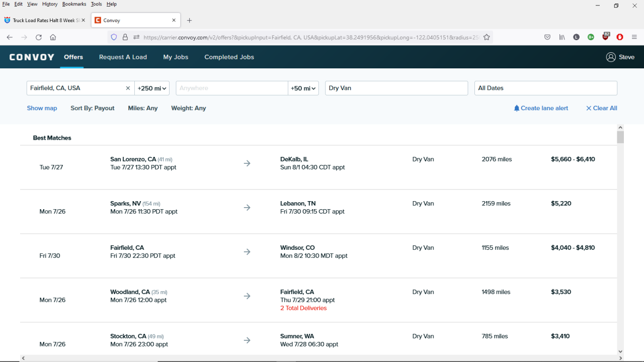Screen dimensions: 644x362
Task: Open Completed Jobs
Action: [x=229, y=57]
